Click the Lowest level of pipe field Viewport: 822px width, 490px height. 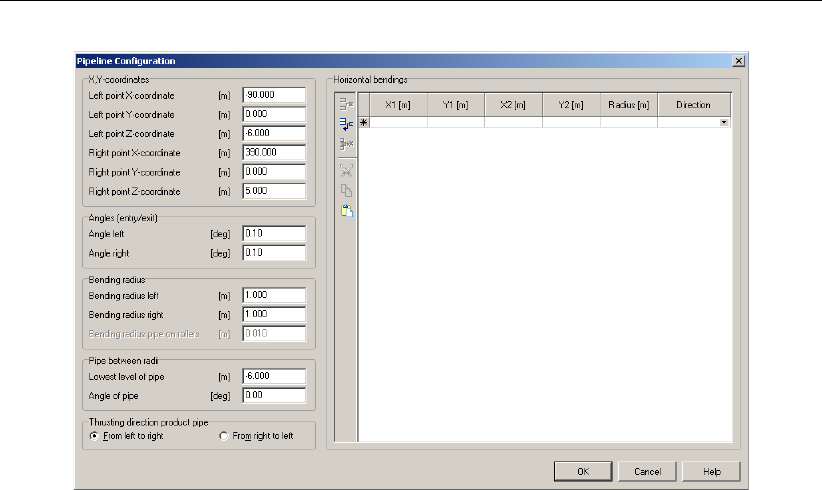[274, 376]
